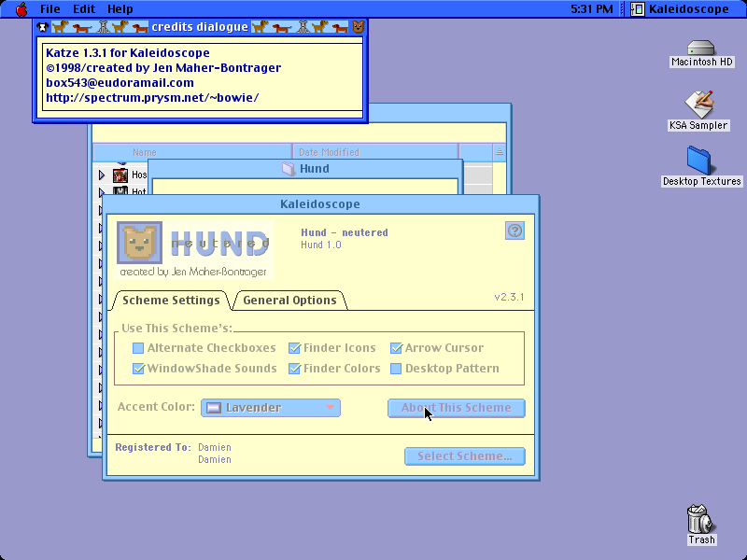This screenshot has width=747, height=560.
Task: Click the http://spectrum.prysm.net/~bowie/ URL text
Action: [x=152, y=98]
